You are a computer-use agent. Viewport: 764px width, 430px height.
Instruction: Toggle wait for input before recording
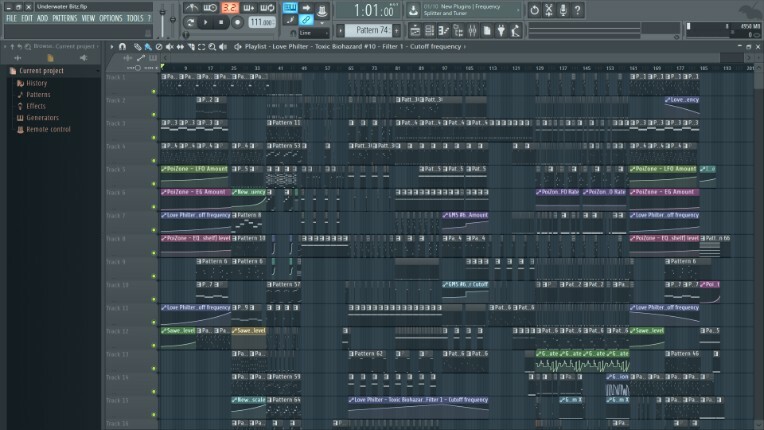tap(210, 8)
